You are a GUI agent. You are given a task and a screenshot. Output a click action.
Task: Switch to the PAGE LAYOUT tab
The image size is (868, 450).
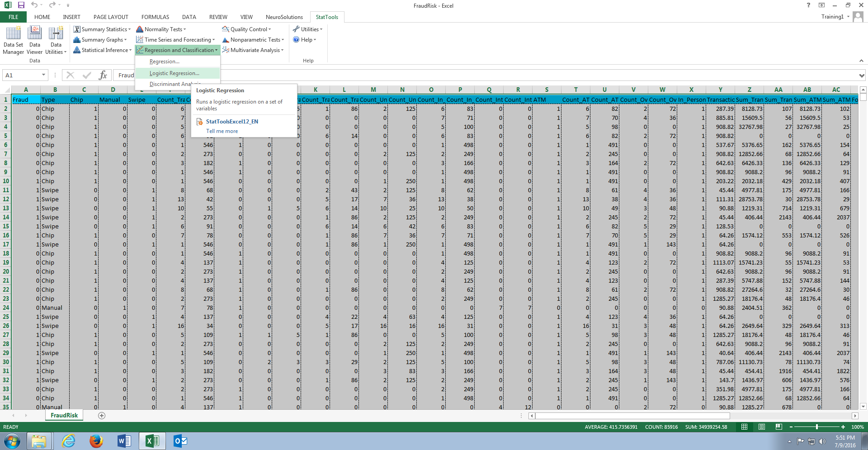[111, 17]
